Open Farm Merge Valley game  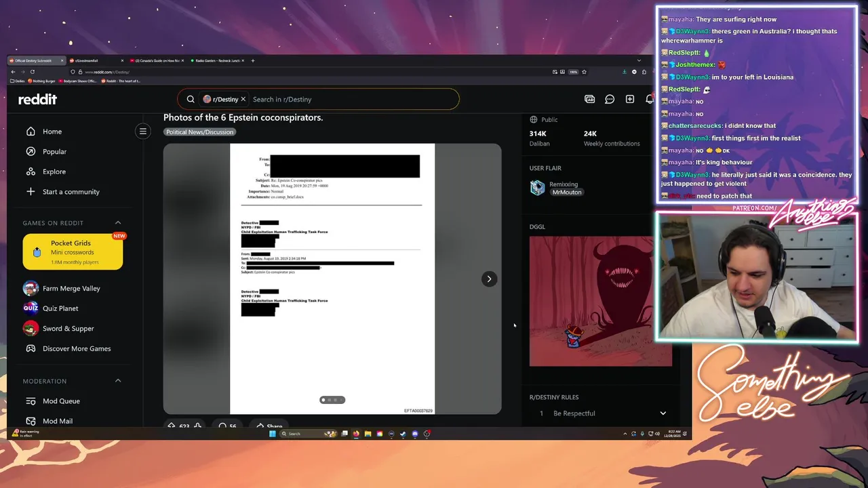coord(72,288)
